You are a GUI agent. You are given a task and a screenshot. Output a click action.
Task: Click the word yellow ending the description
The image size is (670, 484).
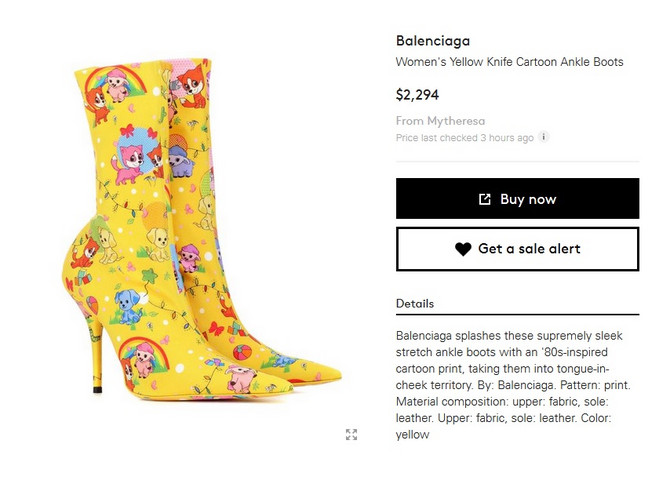pyautogui.click(x=413, y=434)
